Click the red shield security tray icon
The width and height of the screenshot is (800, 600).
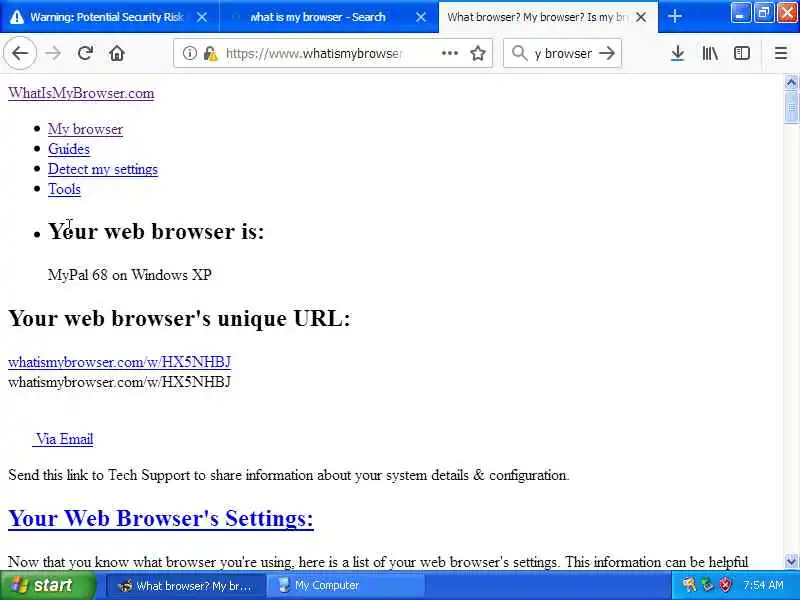[725, 585]
